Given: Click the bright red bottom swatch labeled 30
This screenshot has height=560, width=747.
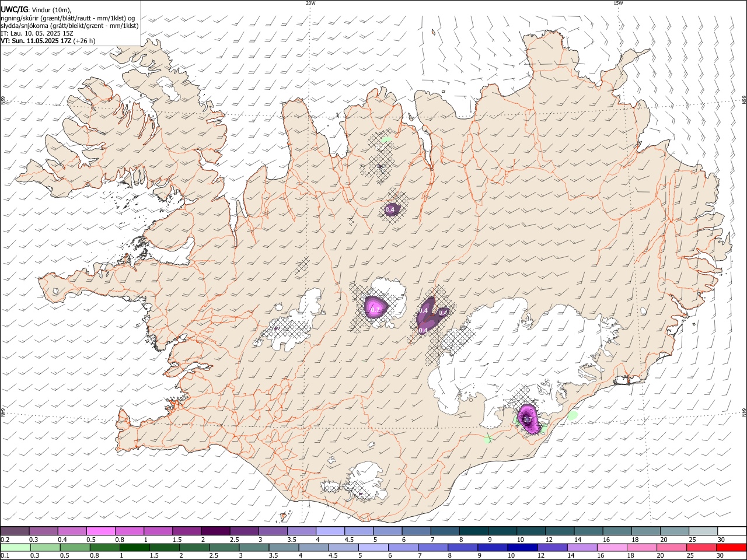Looking at the screenshot, I should click(731, 548).
